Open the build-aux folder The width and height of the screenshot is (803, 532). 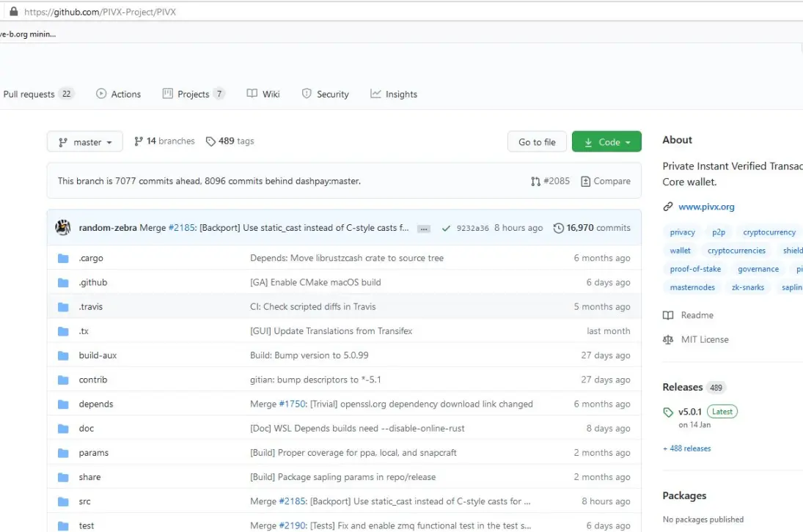pos(98,355)
